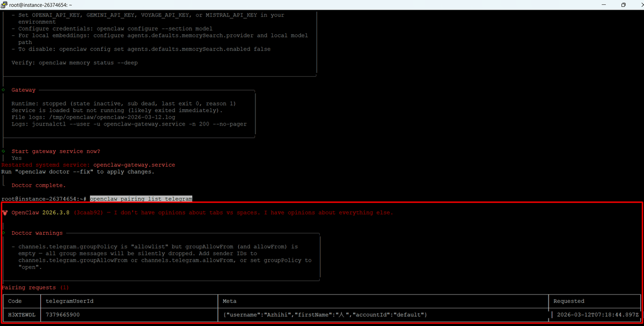Click openclaw-gateway.service in the restarted line

click(x=134, y=165)
